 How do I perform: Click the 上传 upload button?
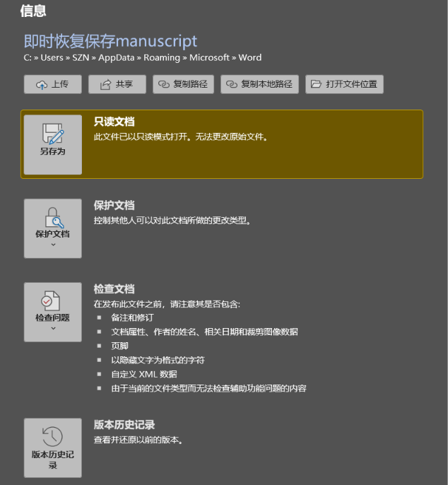click(53, 84)
